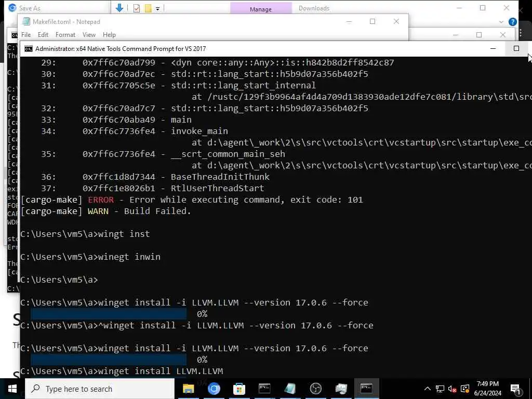Maximize the Command Prompt window
This screenshot has width=532, height=399.
coord(516,49)
